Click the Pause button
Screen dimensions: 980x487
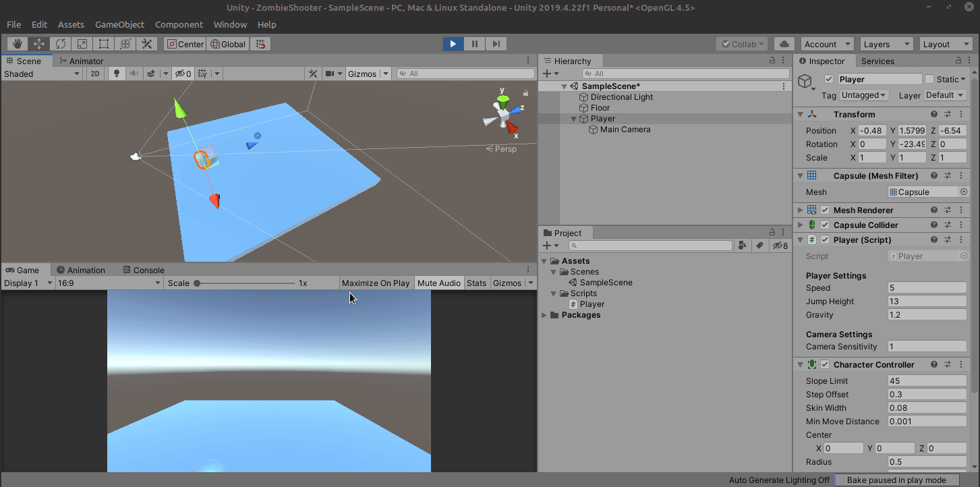[475, 44]
